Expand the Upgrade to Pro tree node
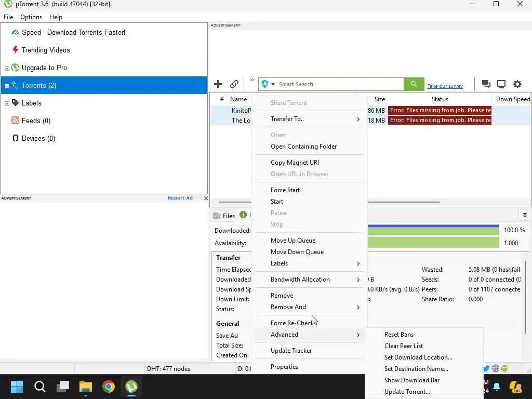Viewport: 532px width, 399px height. tap(7, 68)
